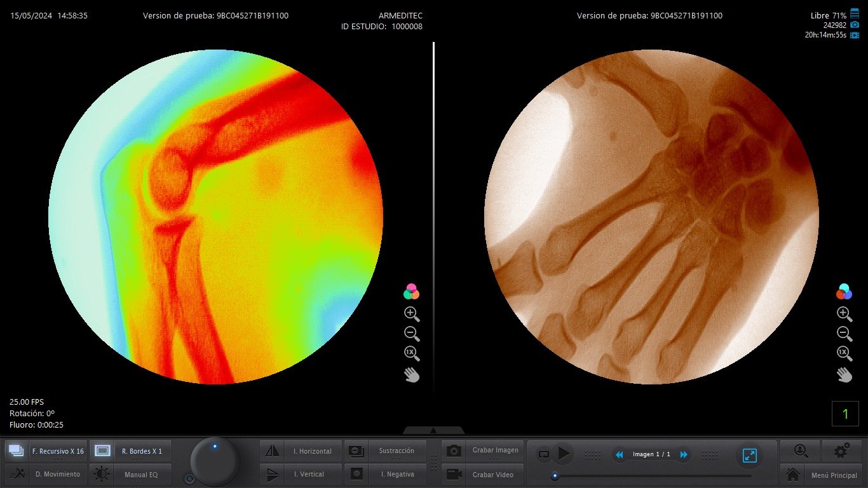Toggle I. Horizontal image flip

312,451
